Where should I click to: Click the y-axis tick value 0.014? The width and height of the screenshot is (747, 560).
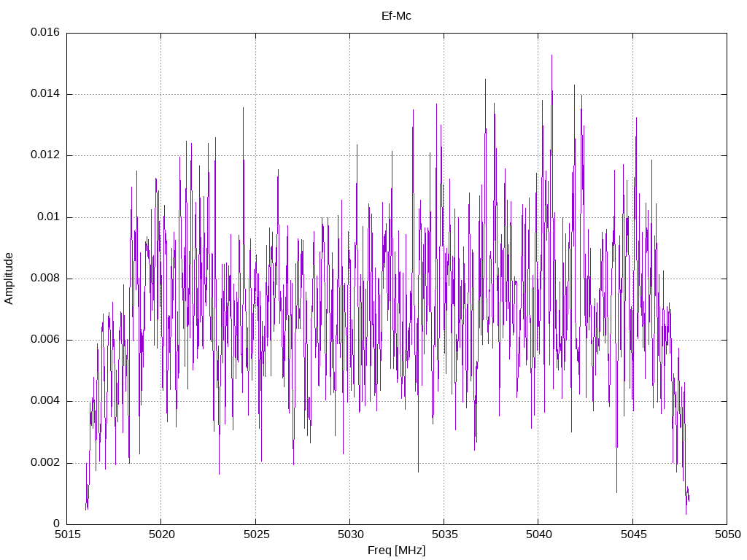[45, 94]
